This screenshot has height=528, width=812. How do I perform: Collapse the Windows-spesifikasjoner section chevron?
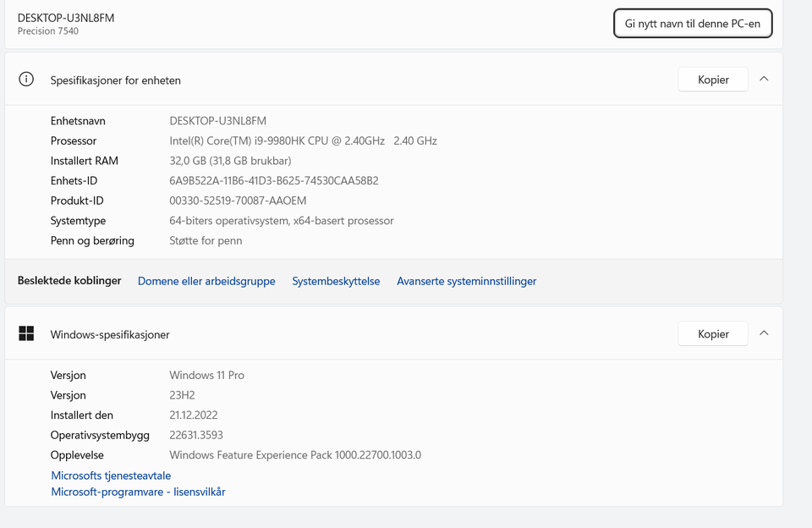click(764, 333)
